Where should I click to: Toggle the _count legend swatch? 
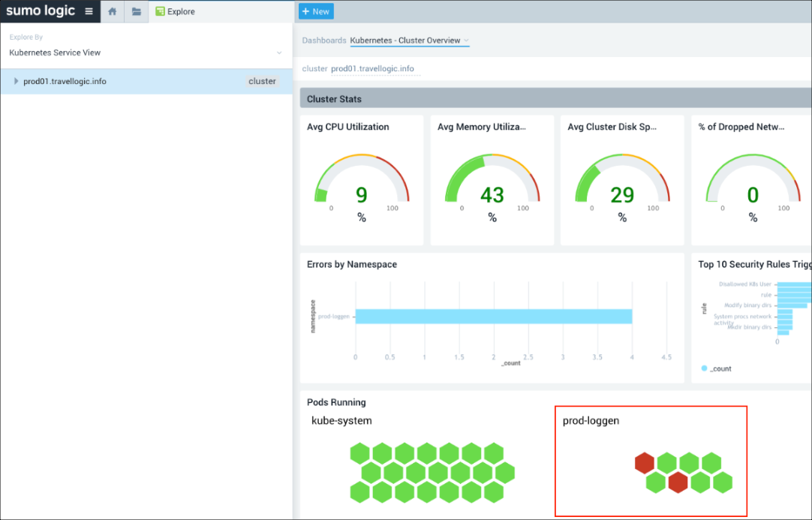(704, 368)
